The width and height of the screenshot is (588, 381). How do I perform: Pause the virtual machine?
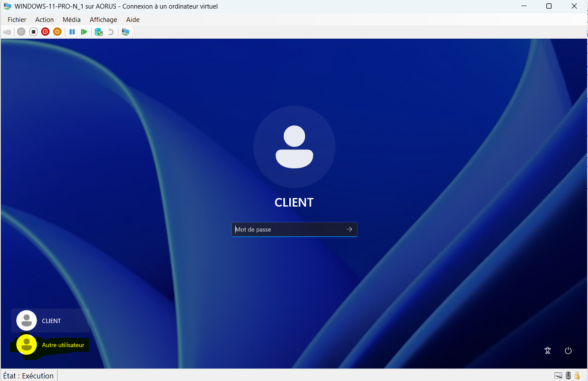point(72,32)
